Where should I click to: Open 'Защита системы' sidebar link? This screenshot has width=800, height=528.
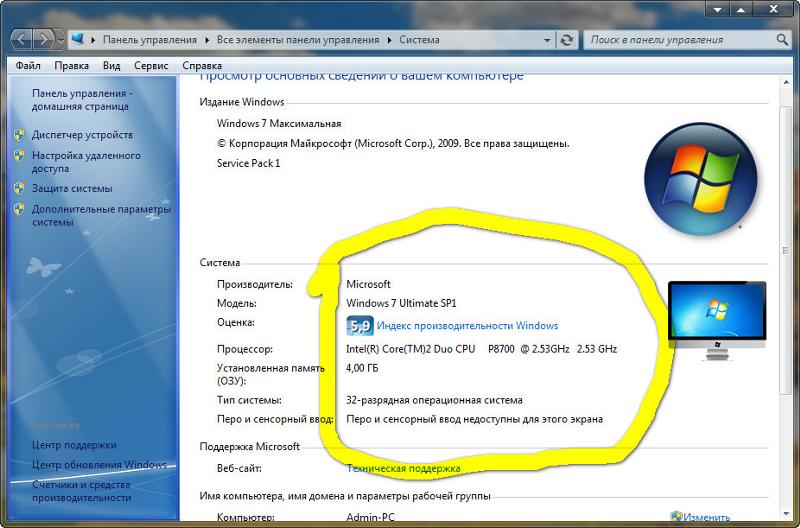tap(72, 188)
